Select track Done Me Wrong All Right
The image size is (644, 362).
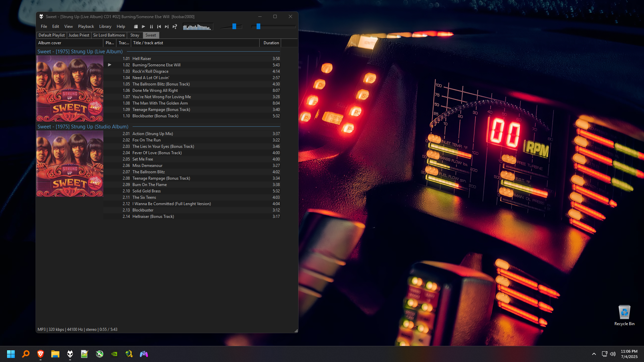pyautogui.click(x=192, y=90)
